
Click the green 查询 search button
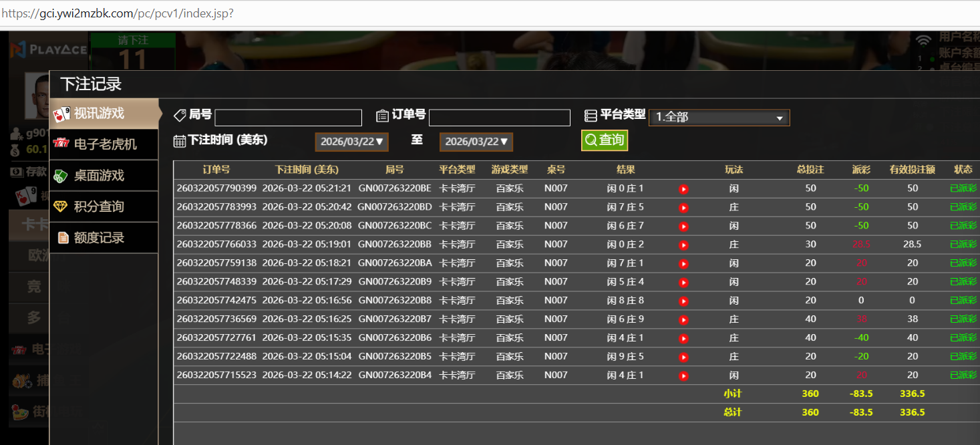(x=604, y=140)
